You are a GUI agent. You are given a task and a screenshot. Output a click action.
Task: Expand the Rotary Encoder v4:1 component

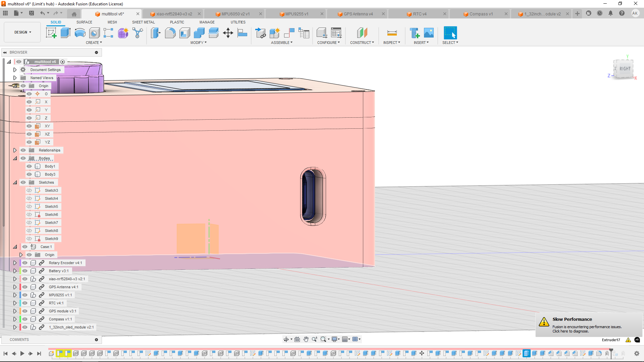tap(15, 263)
